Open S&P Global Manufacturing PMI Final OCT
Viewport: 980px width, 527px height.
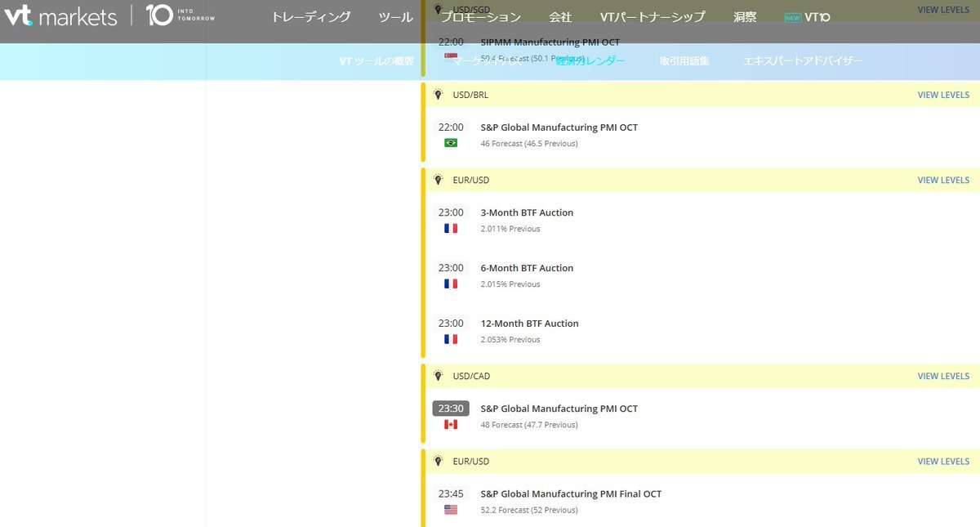[x=571, y=494]
